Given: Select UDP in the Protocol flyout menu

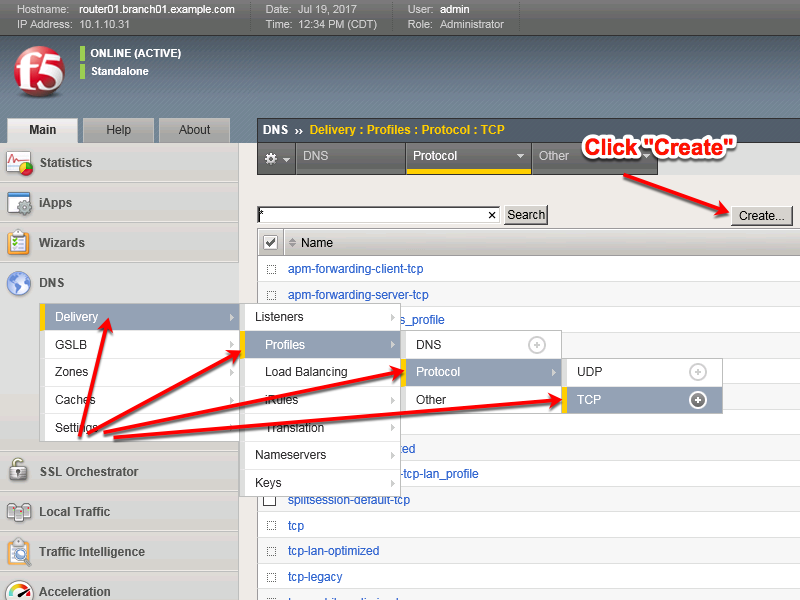Looking at the screenshot, I should [642, 372].
